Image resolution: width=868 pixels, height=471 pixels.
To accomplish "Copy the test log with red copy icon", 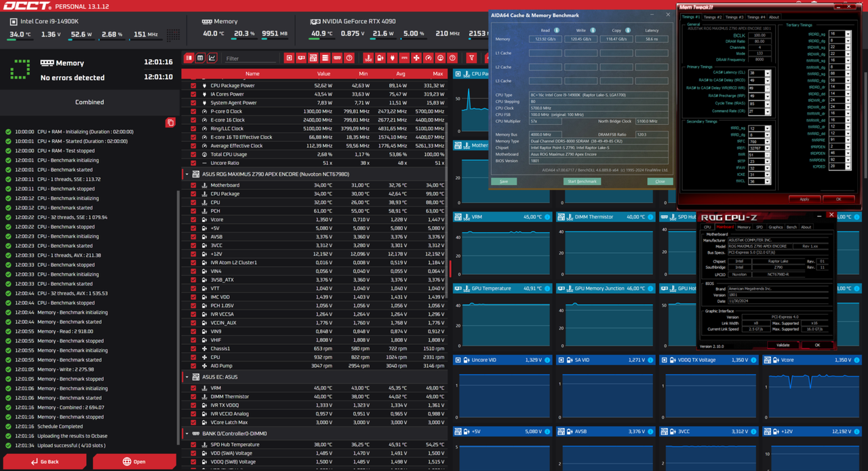I will pos(170,122).
